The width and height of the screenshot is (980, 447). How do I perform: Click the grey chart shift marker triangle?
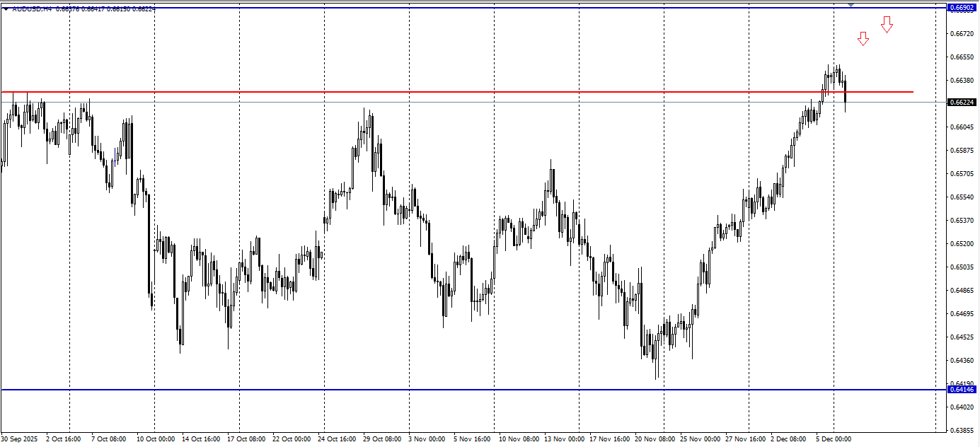point(851,5)
